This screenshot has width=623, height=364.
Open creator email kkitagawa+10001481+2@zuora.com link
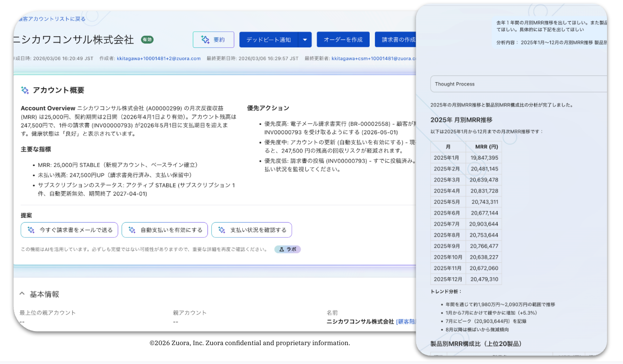coord(159,59)
